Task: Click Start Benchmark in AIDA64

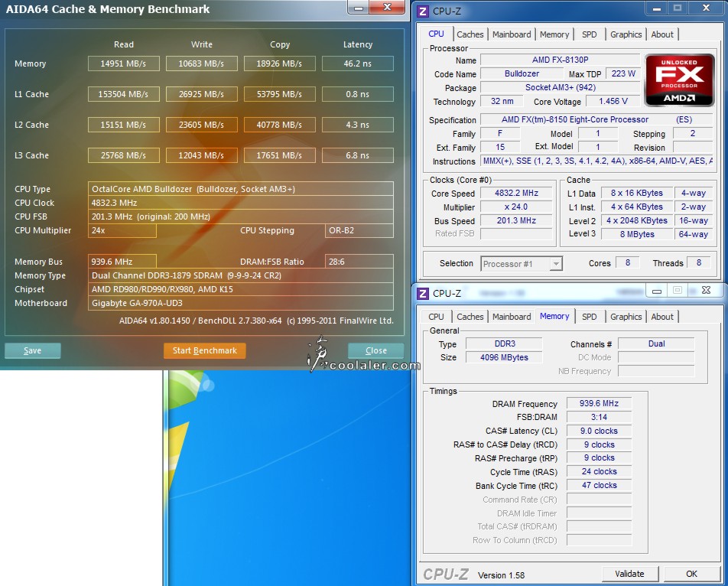Action: click(x=205, y=350)
